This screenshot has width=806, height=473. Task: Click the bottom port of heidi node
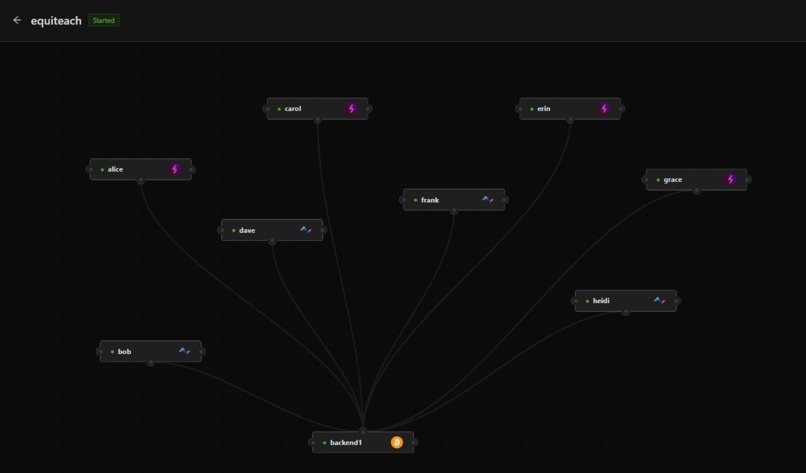tap(626, 312)
